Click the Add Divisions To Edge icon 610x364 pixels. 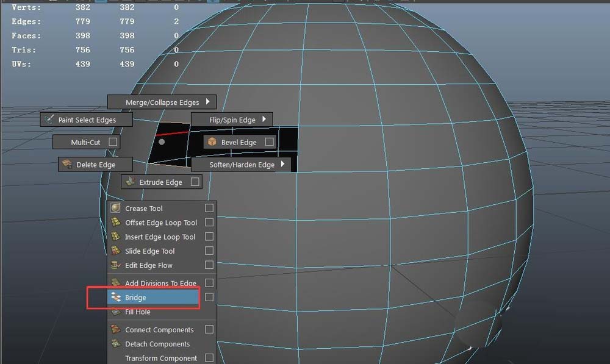click(x=115, y=282)
